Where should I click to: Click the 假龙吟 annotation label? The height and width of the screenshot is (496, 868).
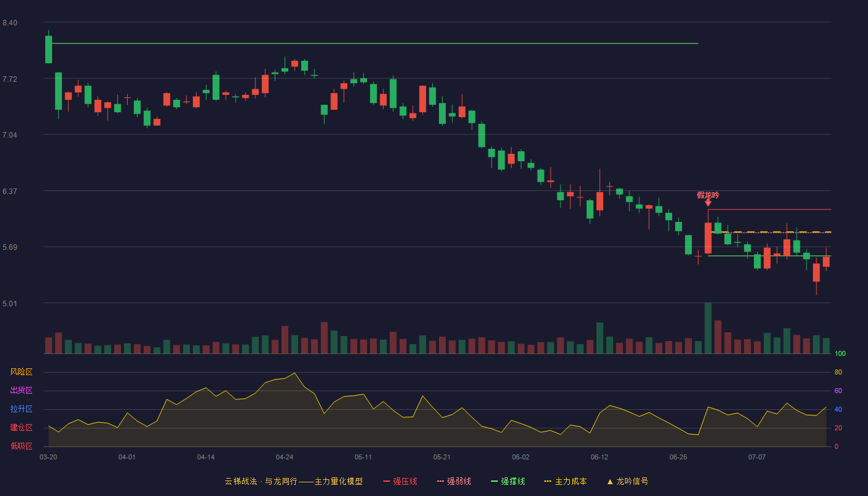708,195
